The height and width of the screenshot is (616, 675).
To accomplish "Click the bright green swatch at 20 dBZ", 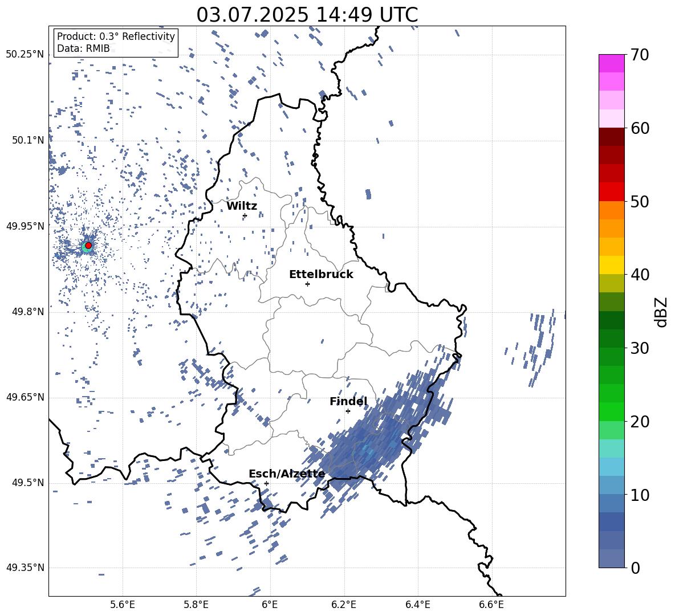I will click(x=611, y=411).
